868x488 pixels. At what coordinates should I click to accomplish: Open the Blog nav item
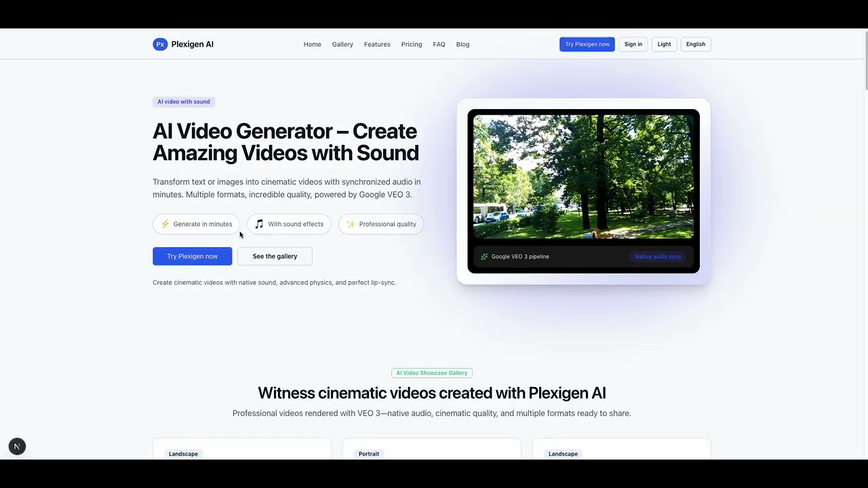463,44
